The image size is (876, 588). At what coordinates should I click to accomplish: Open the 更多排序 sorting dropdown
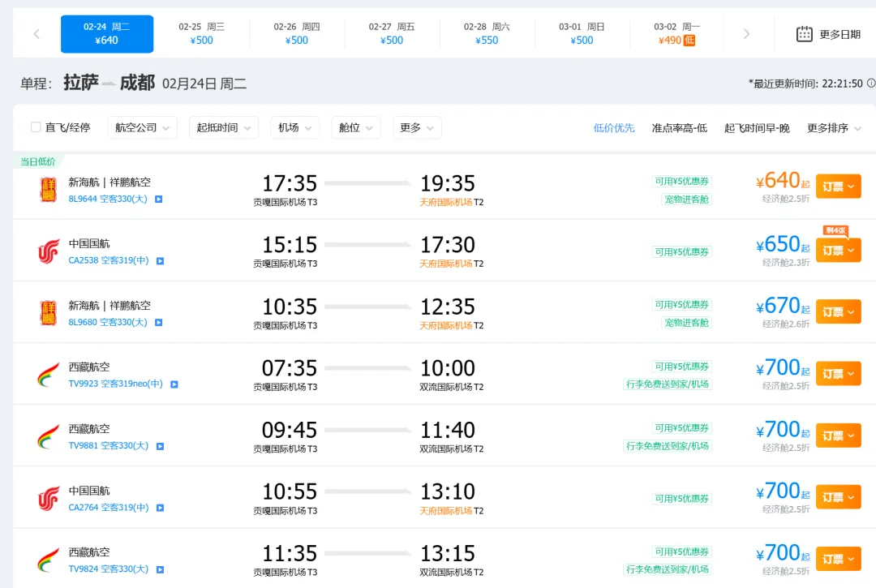tap(834, 128)
